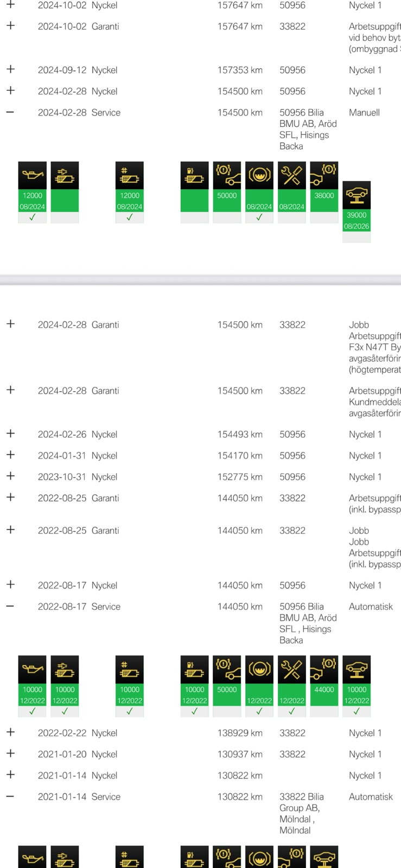
Task: Click checkmark under 2024 brake fluid icon
Action: 259,217
